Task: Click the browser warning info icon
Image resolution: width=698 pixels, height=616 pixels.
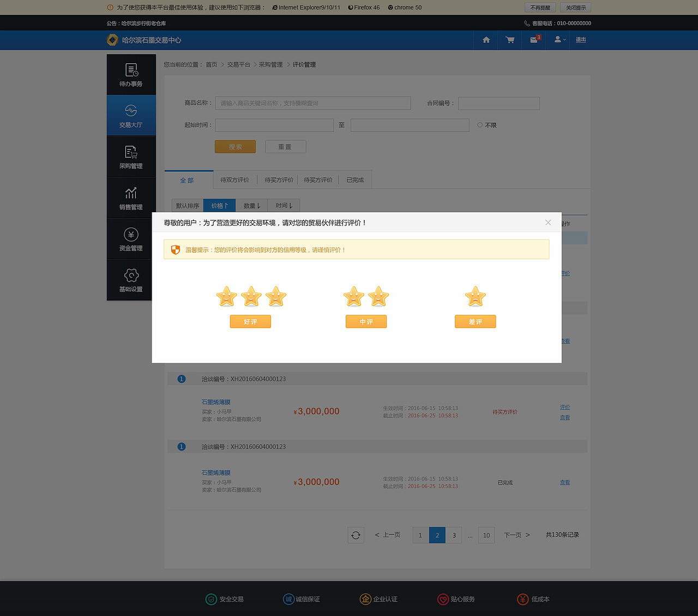Action: [x=110, y=8]
